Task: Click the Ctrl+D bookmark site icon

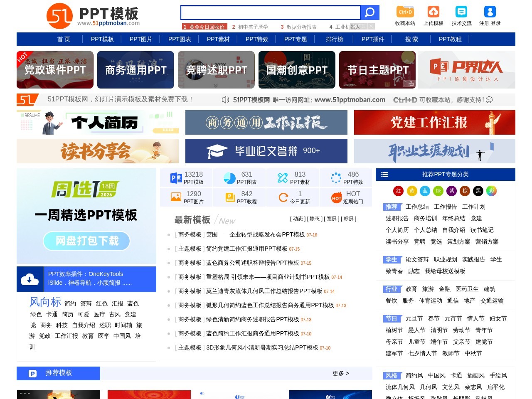Action: [x=405, y=12]
